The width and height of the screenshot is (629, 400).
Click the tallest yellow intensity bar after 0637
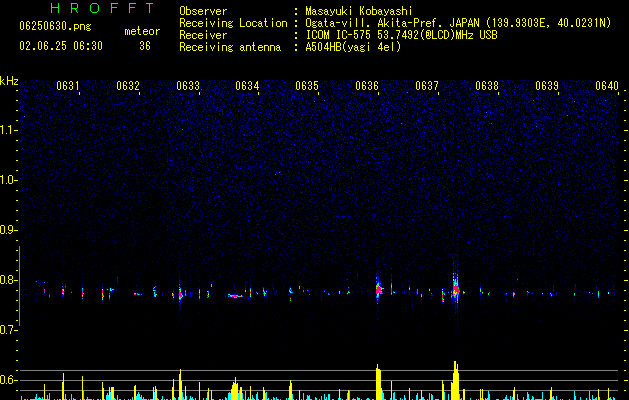[x=455, y=380]
